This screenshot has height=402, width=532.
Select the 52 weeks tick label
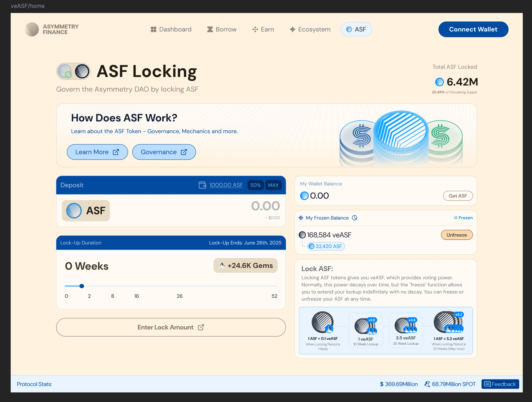pyautogui.click(x=274, y=296)
